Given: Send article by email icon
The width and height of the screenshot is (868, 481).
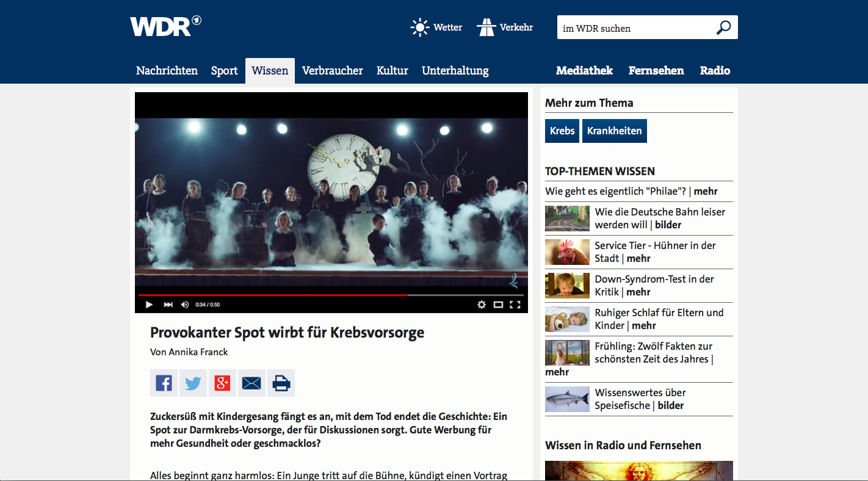Looking at the screenshot, I should tap(251, 383).
